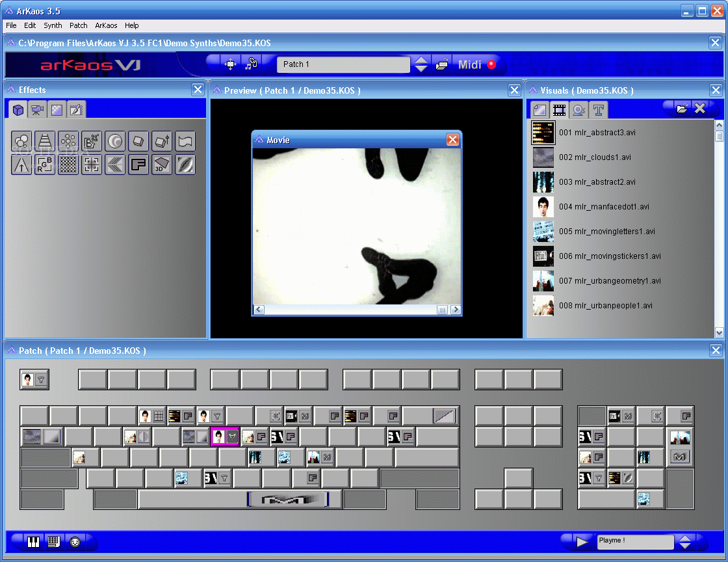Select the crosshair target effect icon
Viewport: 728px width, 562px height.
coord(92,165)
